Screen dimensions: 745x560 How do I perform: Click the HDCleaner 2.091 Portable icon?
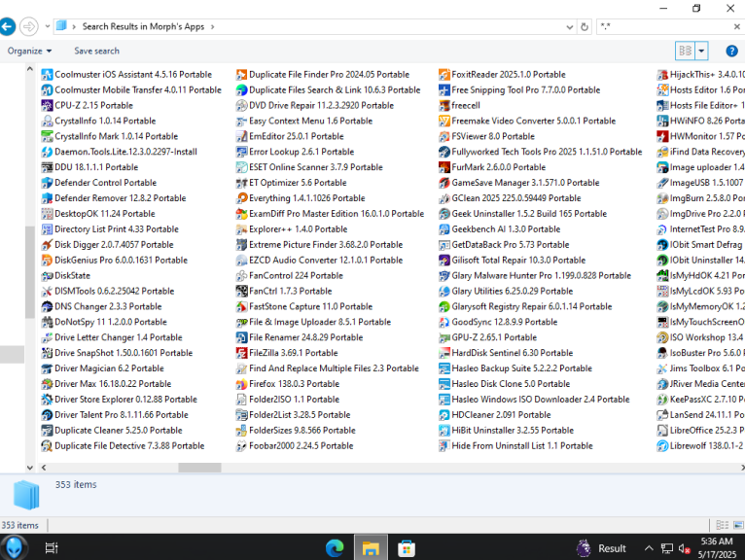click(444, 415)
